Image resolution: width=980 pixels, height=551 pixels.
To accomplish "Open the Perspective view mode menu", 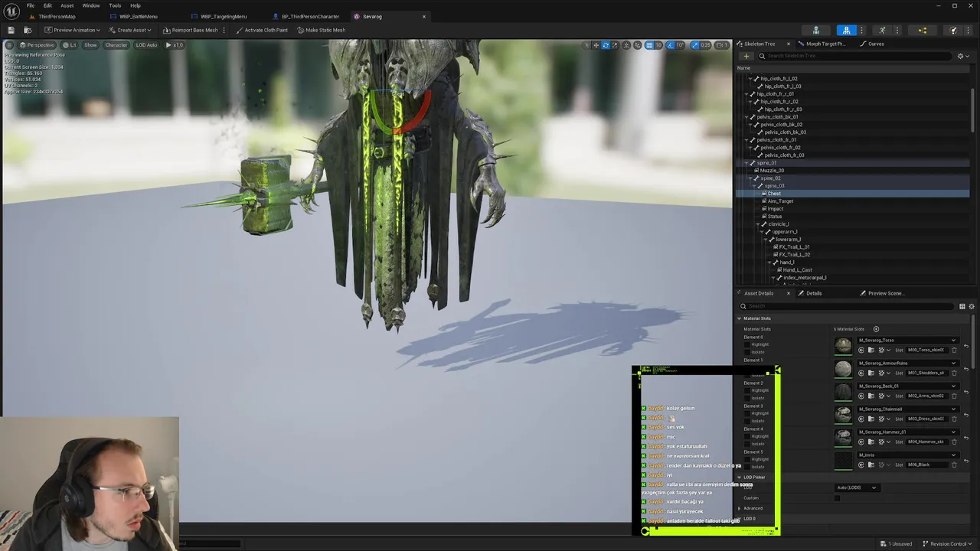I will [37, 45].
